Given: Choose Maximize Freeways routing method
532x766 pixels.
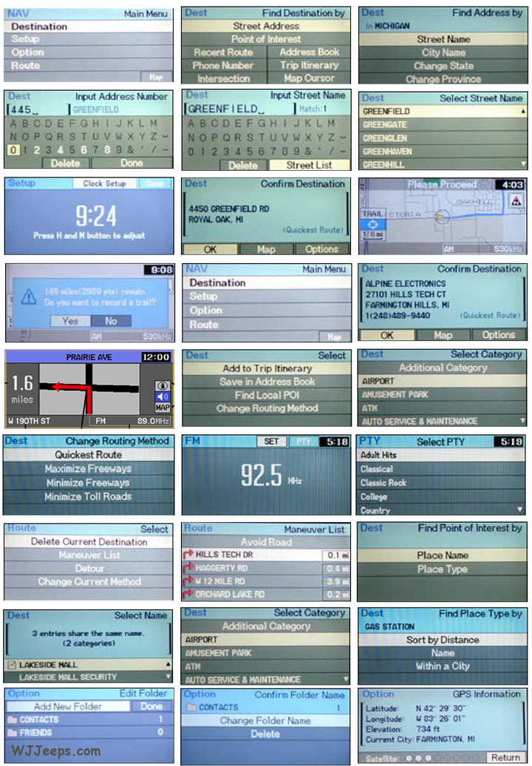Looking at the screenshot, I should point(88,469).
